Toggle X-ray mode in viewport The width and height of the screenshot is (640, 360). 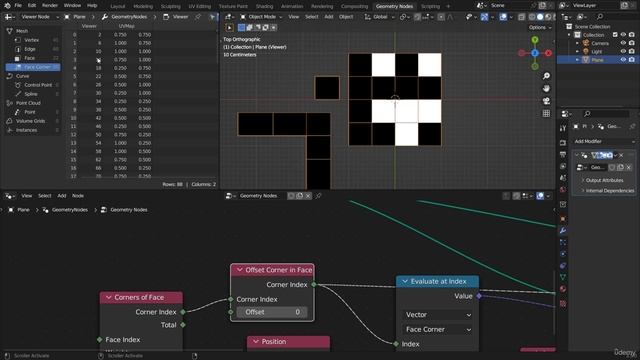click(522, 17)
